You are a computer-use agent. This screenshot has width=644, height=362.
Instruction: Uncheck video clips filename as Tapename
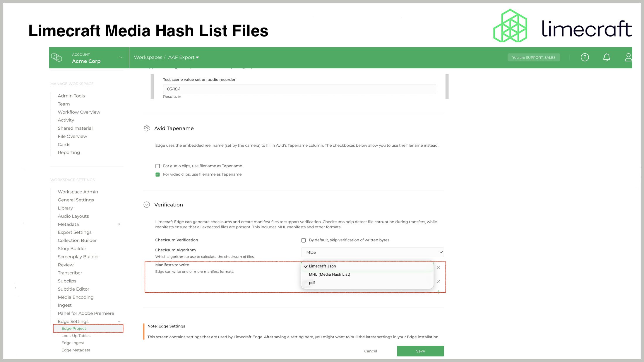(157, 174)
